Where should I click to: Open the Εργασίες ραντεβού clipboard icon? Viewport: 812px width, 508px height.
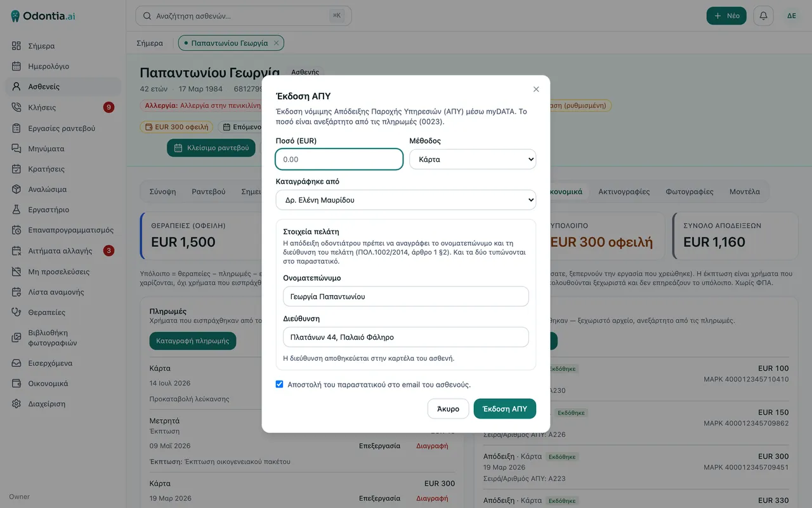point(16,128)
